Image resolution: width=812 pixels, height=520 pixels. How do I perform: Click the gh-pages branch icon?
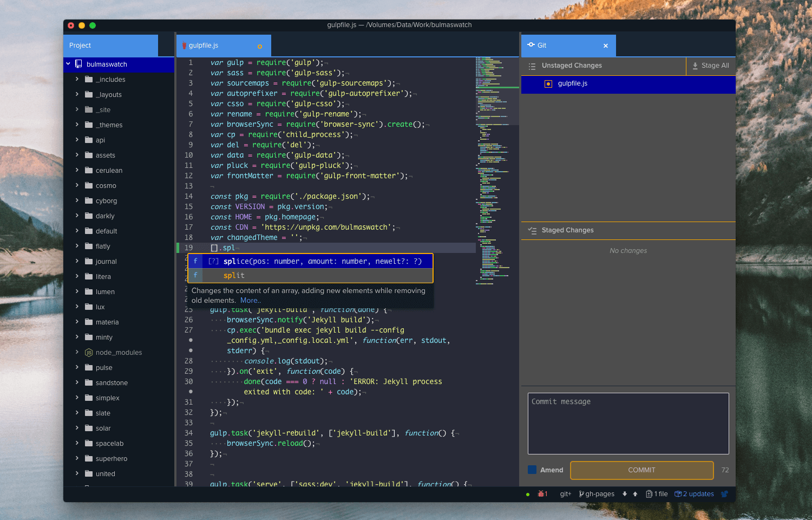tap(581, 494)
